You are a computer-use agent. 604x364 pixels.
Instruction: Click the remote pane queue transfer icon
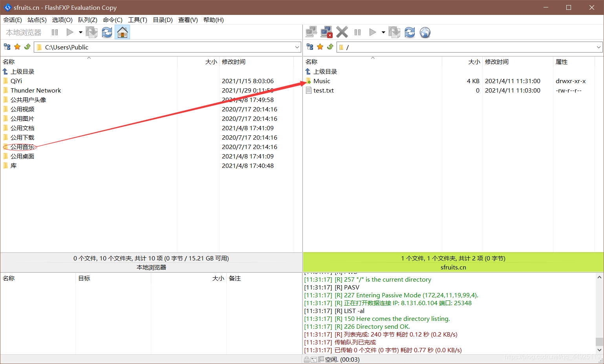click(394, 32)
